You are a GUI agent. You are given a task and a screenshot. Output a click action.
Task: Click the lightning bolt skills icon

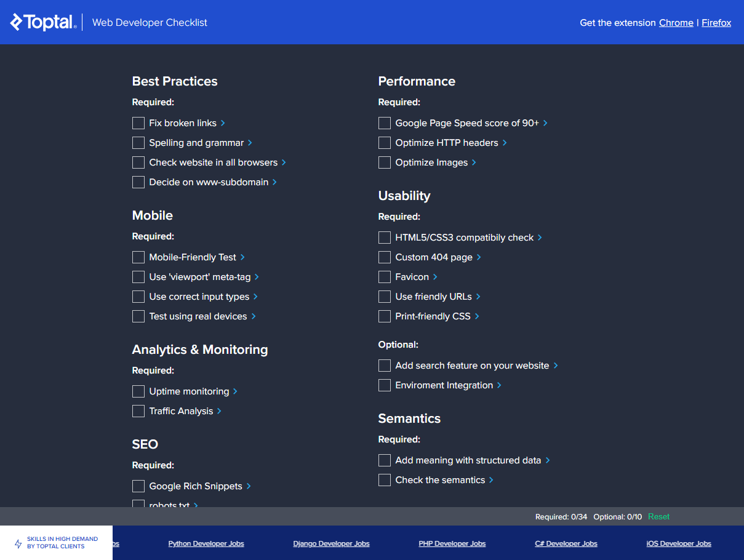point(18,543)
